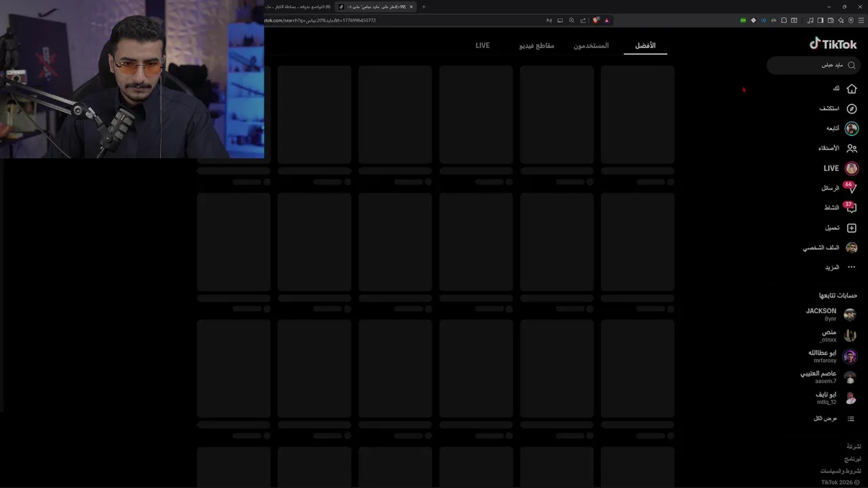Click the browser address bar URL
The image size is (868, 488).
point(320,20)
